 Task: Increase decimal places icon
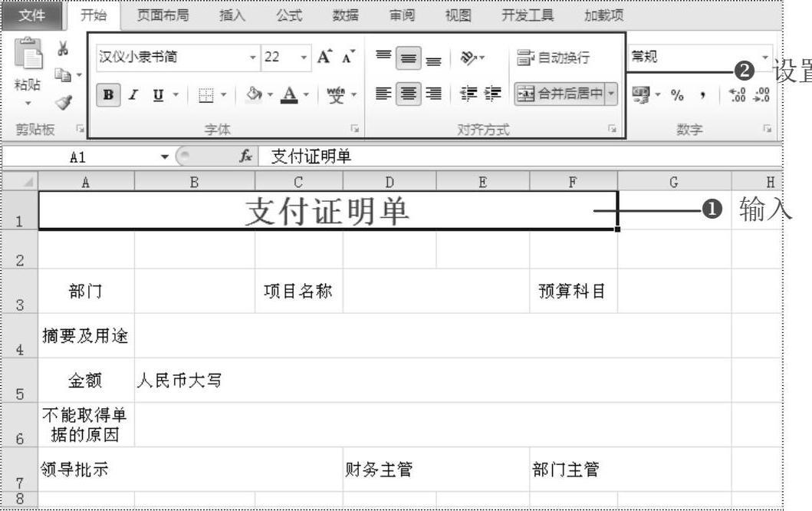coord(737,95)
